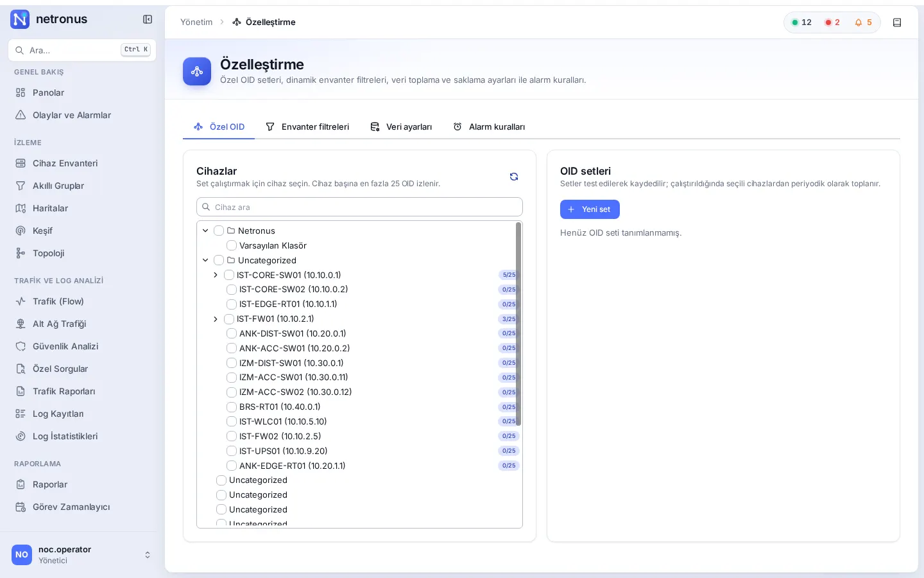Create a new OID set with Yeni set
This screenshot has height=578, width=924.
(590, 209)
